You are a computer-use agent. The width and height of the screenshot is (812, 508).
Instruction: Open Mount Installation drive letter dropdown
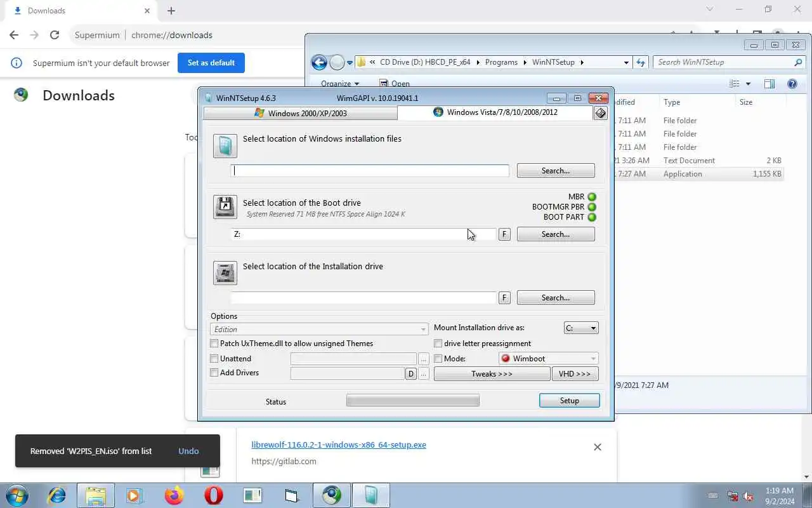pyautogui.click(x=581, y=328)
